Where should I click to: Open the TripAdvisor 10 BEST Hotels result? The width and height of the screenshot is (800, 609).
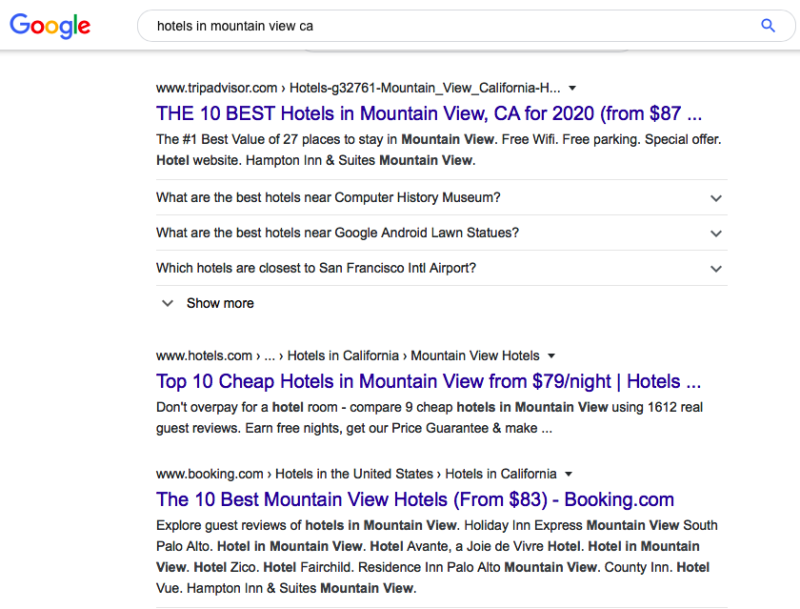click(x=429, y=112)
